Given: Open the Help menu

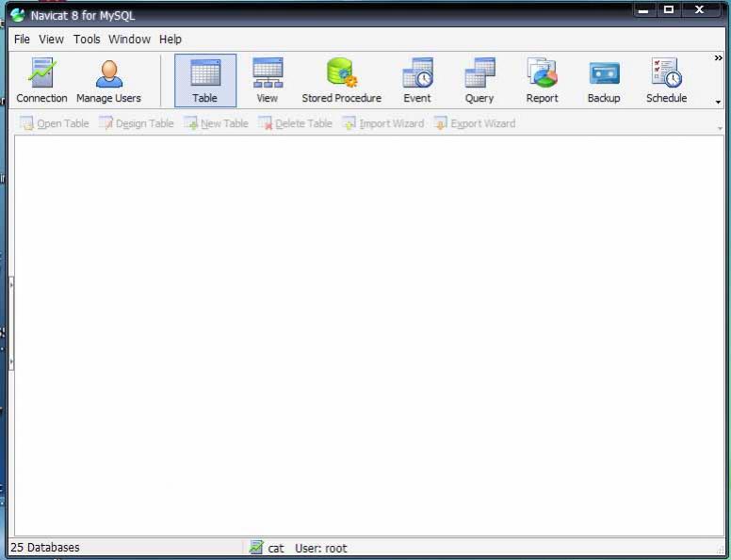Looking at the screenshot, I should coord(171,40).
